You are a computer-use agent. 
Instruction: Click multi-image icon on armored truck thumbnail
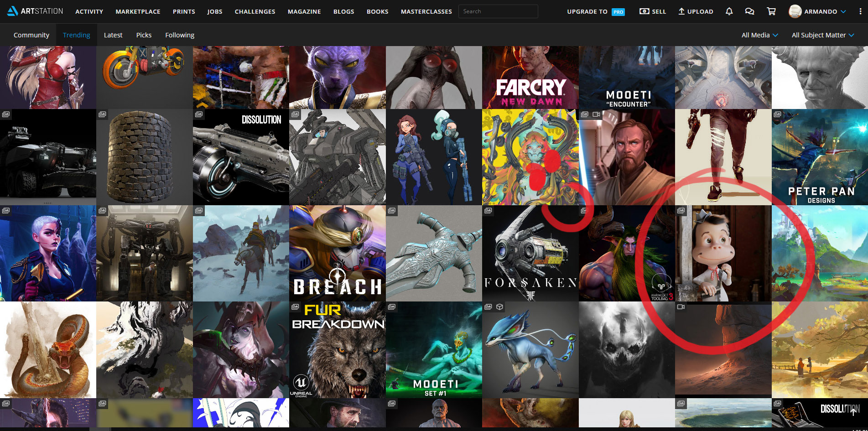[6, 114]
